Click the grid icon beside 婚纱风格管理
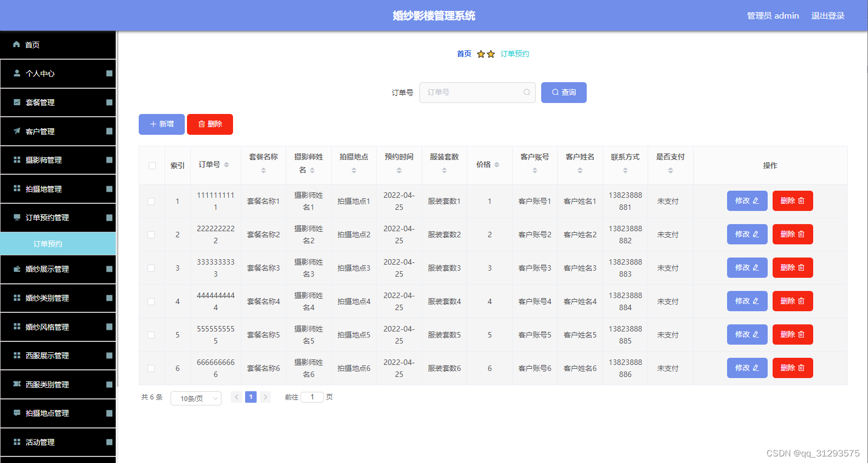868x463 pixels. [x=17, y=327]
